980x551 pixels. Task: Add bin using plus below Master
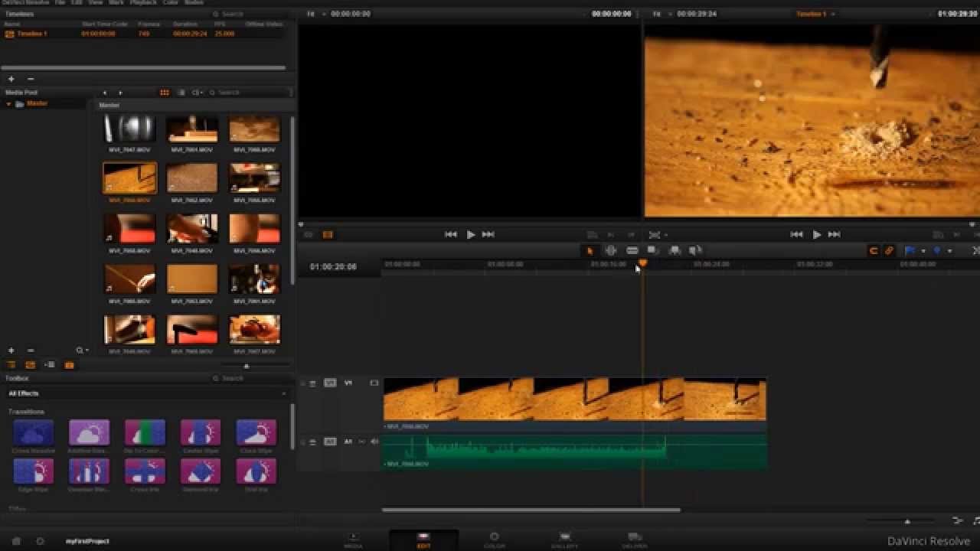11,350
